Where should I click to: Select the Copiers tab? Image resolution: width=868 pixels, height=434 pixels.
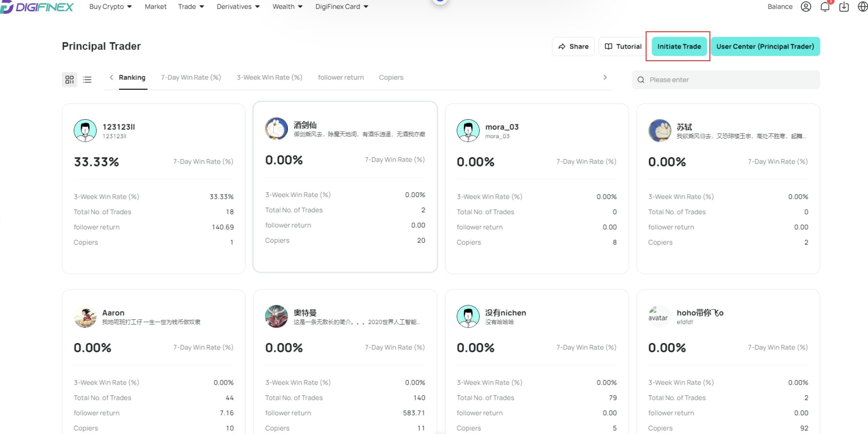[x=391, y=78]
